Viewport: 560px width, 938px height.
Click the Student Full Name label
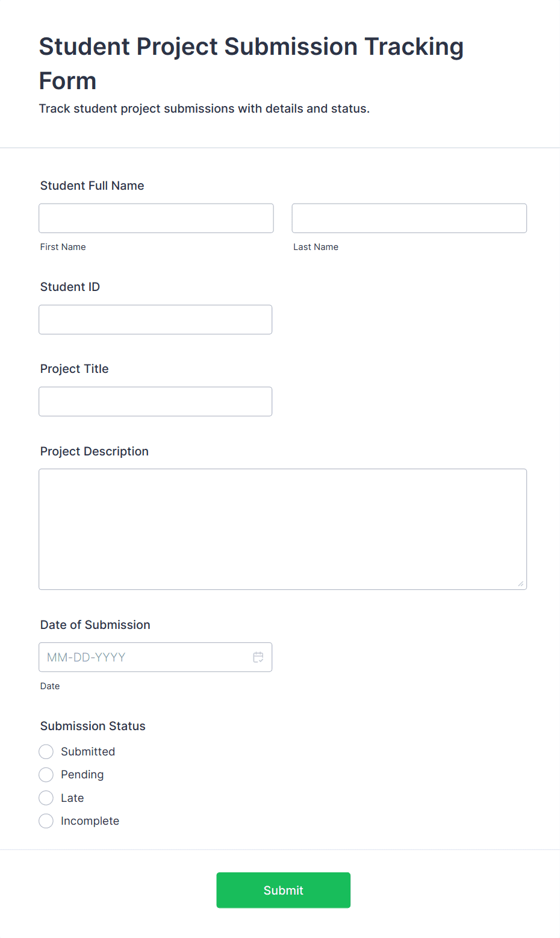click(x=92, y=186)
